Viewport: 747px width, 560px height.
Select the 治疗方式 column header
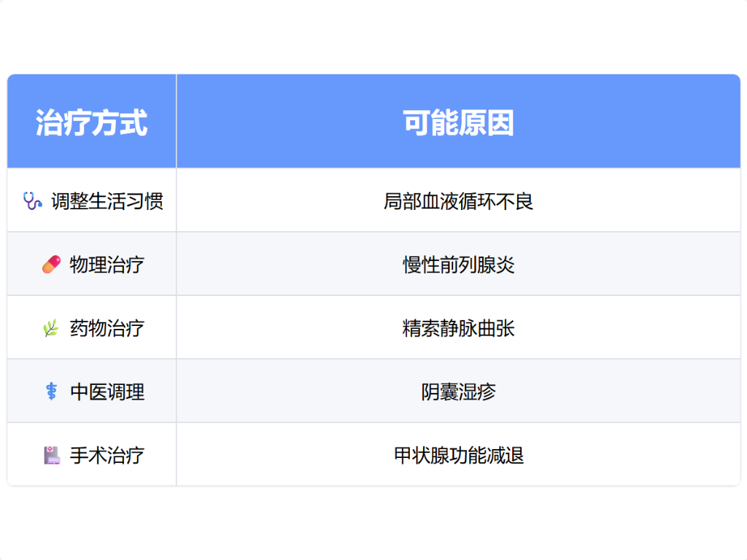click(x=92, y=122)
